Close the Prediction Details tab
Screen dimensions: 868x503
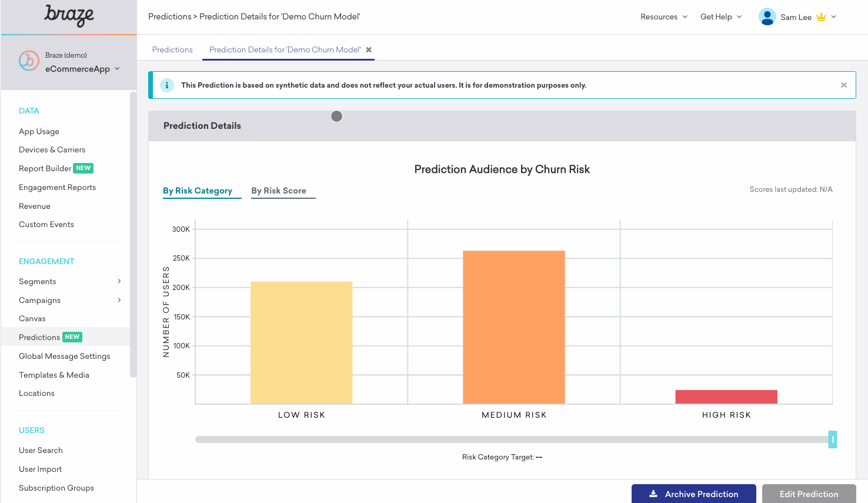point(369,50)
